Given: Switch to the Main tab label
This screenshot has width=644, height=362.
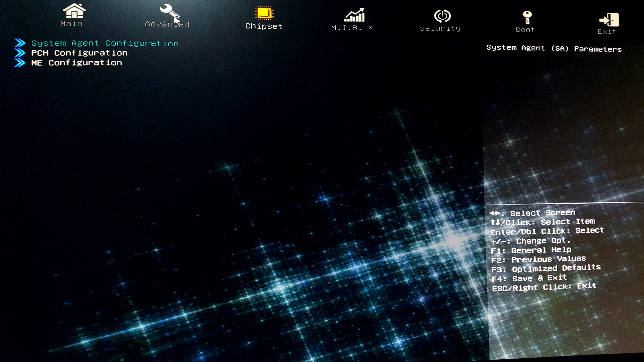Looking at the screenshot, I should click(x=72, y=24).
